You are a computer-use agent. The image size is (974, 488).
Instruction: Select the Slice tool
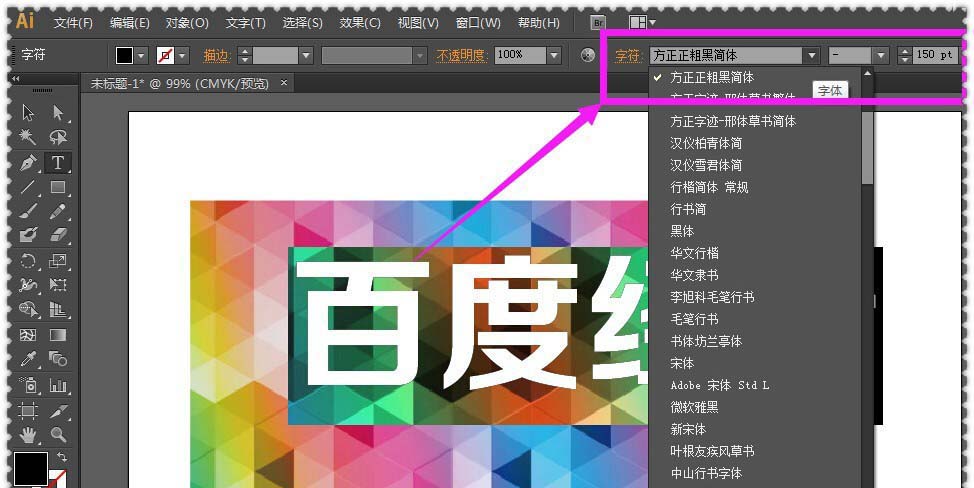[x=58, y=410]
